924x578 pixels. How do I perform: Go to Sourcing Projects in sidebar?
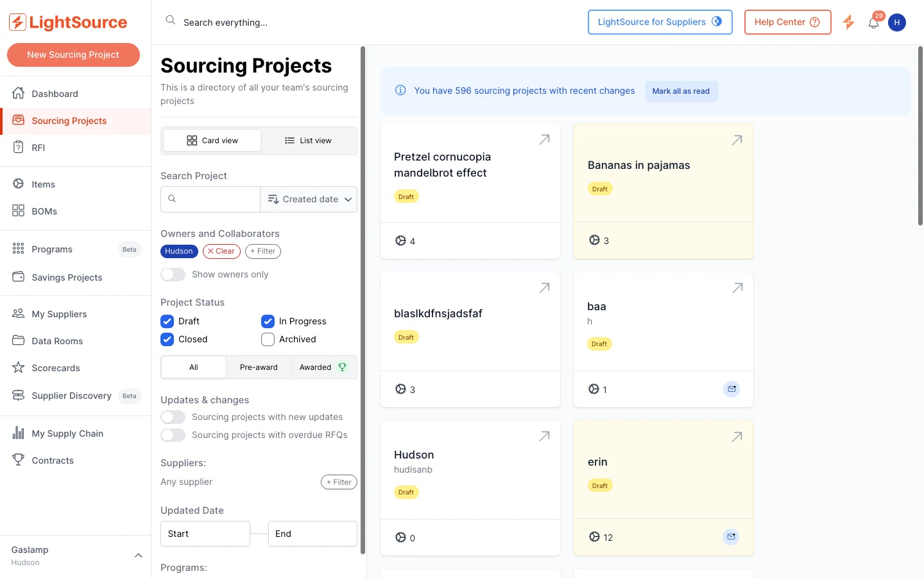click(76, 121)
